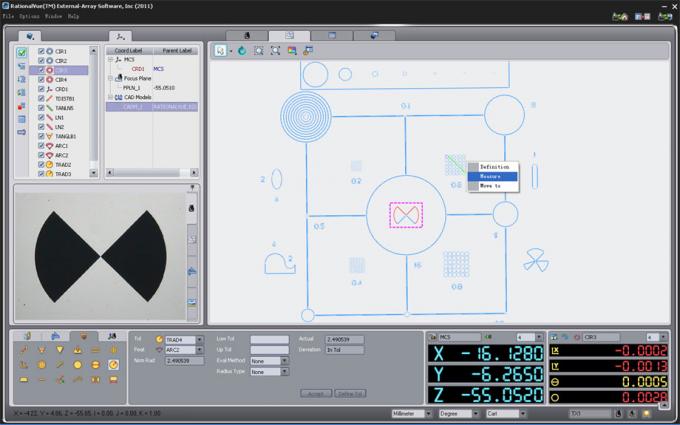
Task: Select the pointer tool in the CAD toolbar
Action: pos(220,51)
